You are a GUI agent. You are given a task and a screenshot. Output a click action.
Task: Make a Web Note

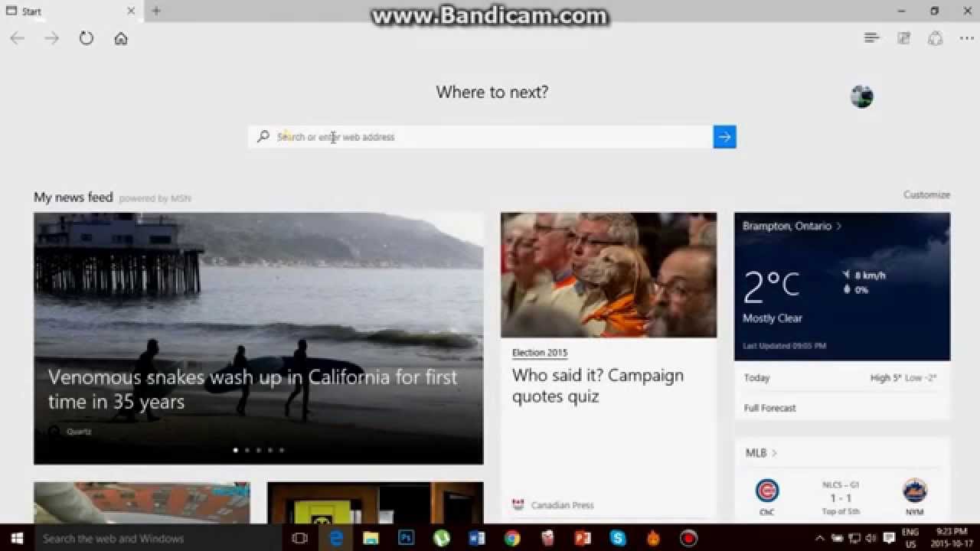[903, 38]
